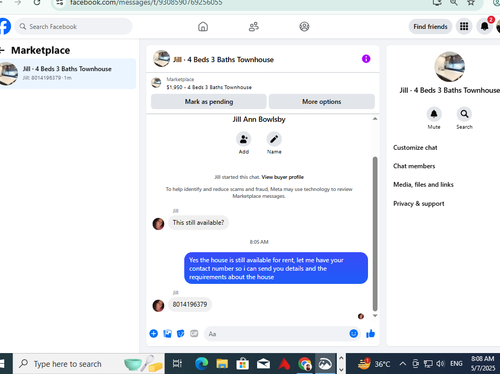Send a thumbs-up like

370,333
